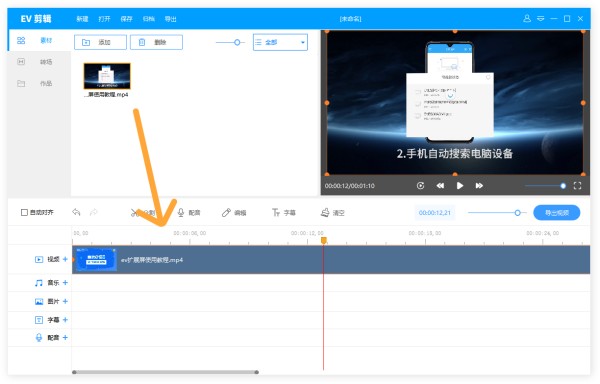Add a track with plus next to 音乐
Image resolution: width=600 pixels, height=384 pixels.
click(65, 283)
